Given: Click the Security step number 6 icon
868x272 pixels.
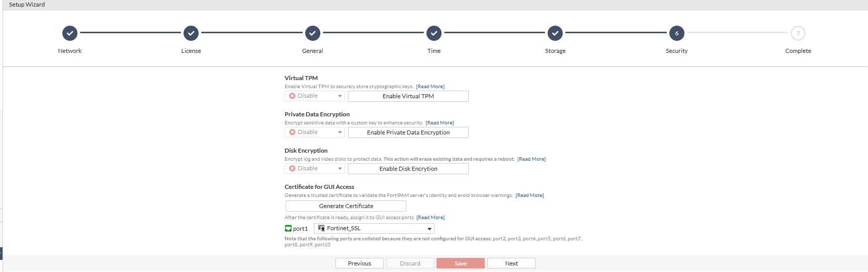Looking at the screenshot, I should coord(676,33).
